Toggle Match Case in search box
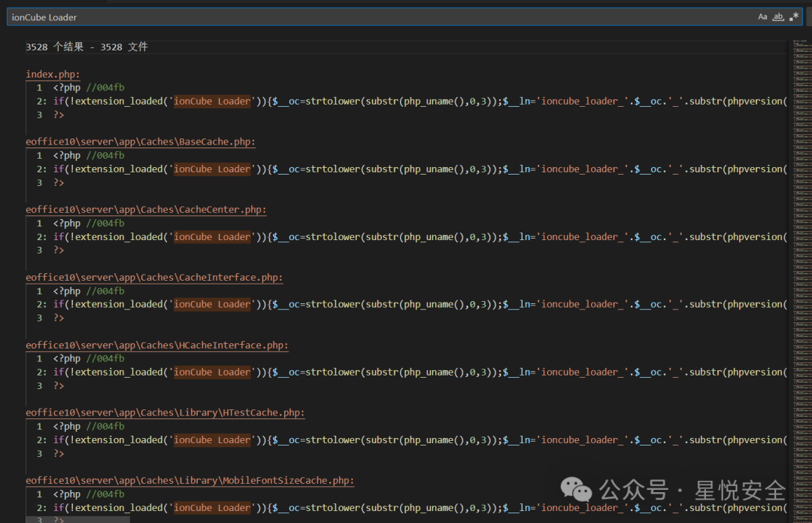812x523 pixels. click(x=762, y=17)
